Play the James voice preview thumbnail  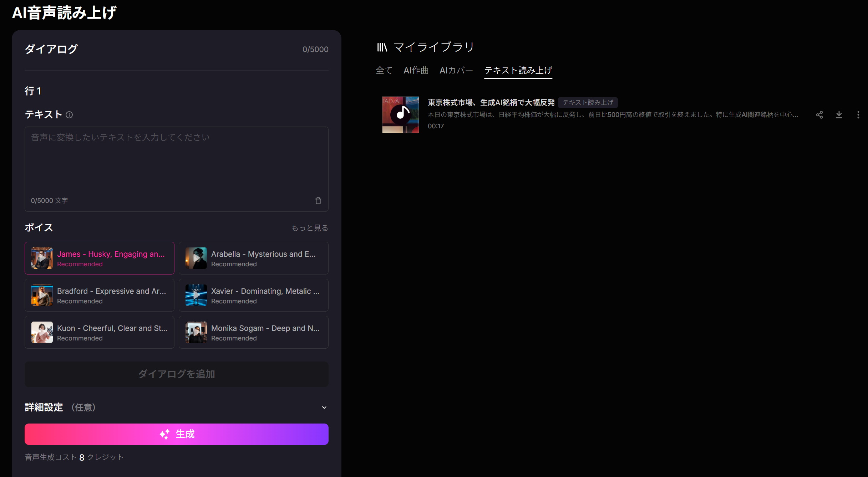pyautogui.click(x=42, y=258)
